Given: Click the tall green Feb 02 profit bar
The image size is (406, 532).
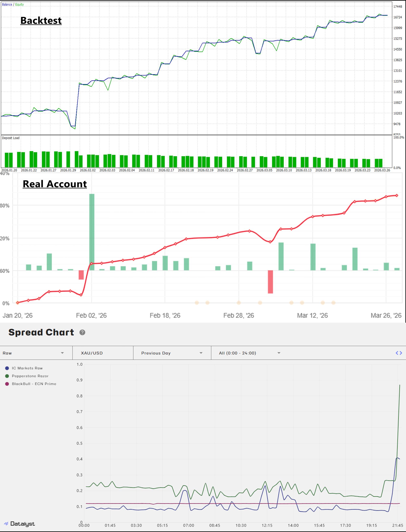Looking at the screenshot, I should (x=92, y=232).
